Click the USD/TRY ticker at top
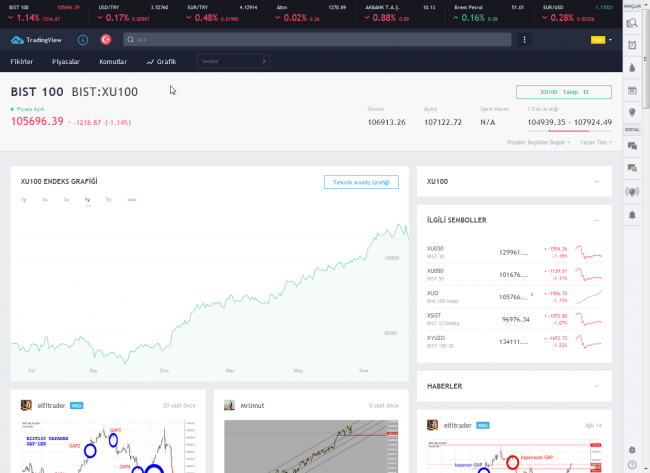This screenshot has width=650, height=473. pyautogui.click(x=133, y=13)
